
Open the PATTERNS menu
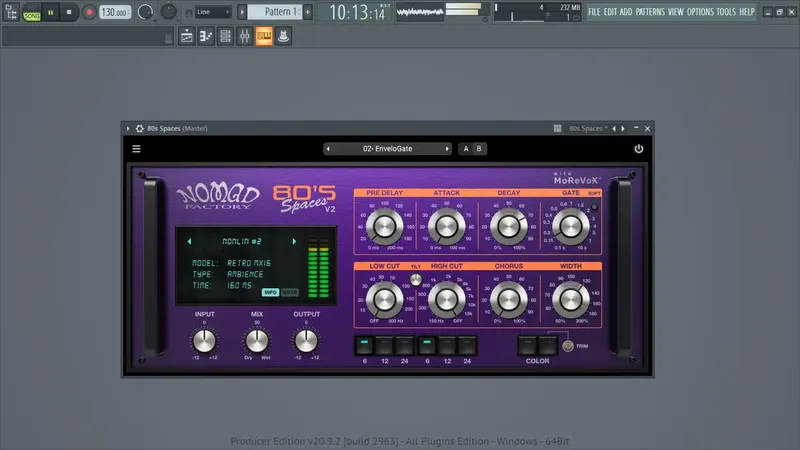tap(650, 12)
